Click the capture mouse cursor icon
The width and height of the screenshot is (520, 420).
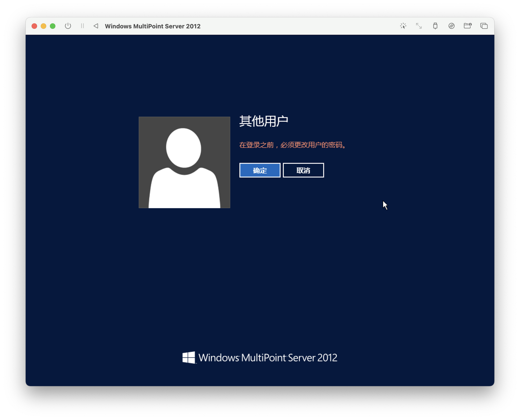(403, 26)
